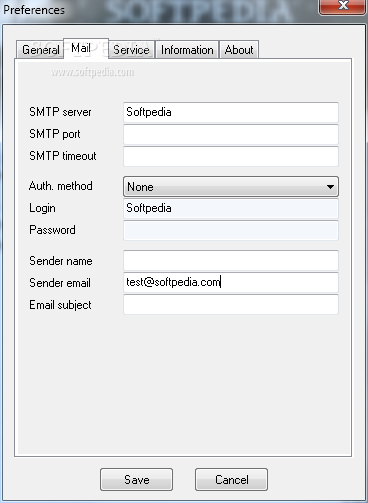
Task: Click the 'Sender name' label
Action: (61, 261)
